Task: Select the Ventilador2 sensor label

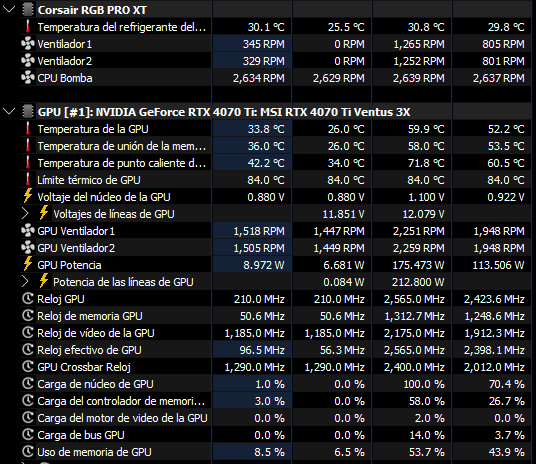Action: (65, 61)
